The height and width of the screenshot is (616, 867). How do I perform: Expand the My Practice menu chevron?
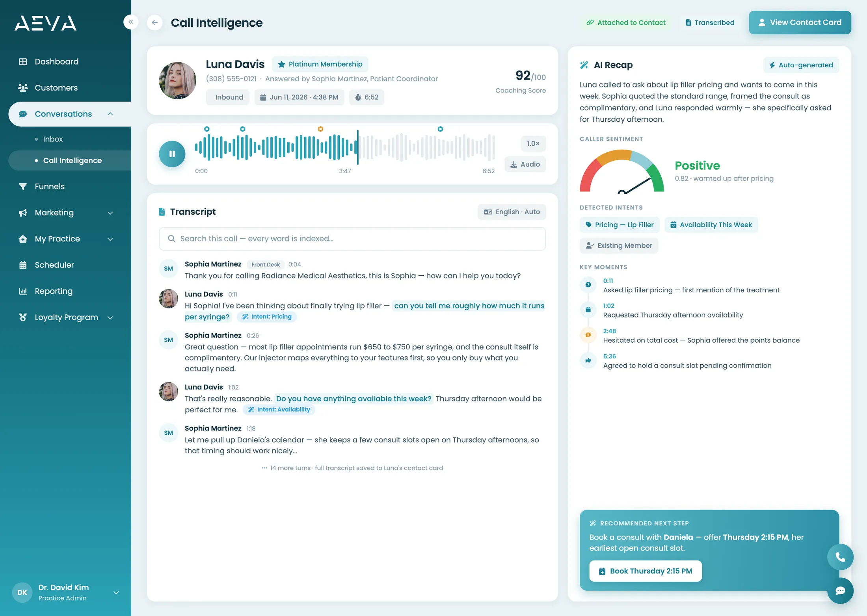[110, 239]
